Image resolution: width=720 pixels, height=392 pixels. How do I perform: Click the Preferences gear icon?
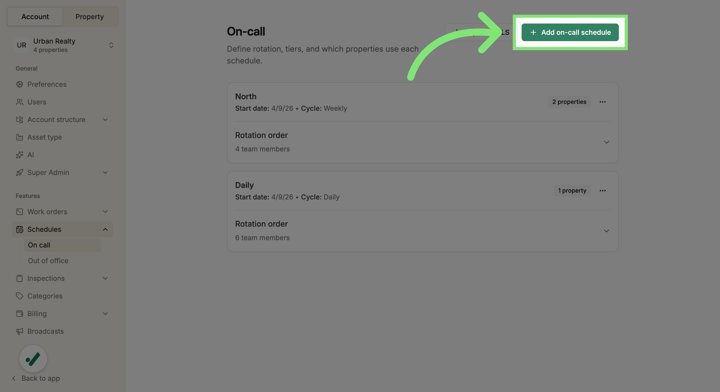[19, 84]
